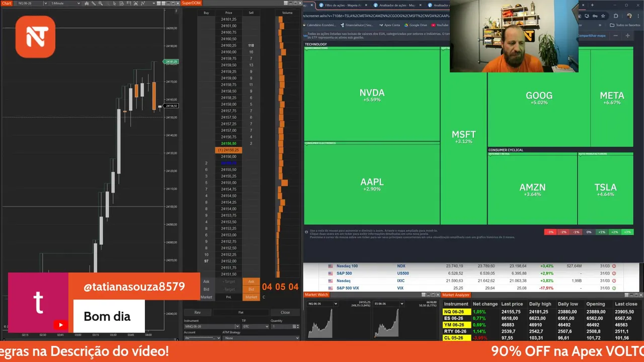This screenshot has height=362, width=644.
Task: Switch to the Chart window tab
Action: [x=7, y=3]
